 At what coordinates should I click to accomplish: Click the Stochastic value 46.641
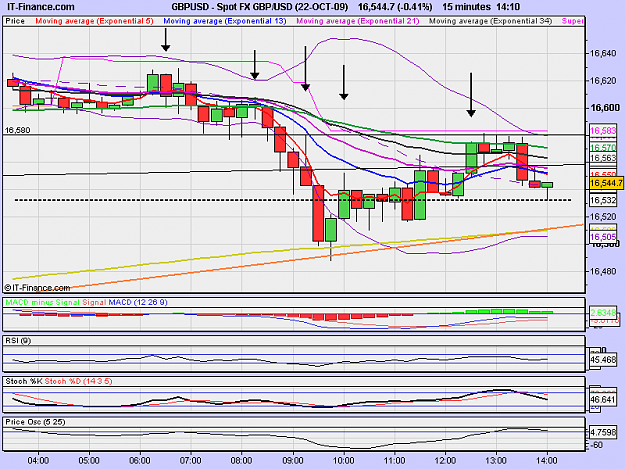(603, 399)
